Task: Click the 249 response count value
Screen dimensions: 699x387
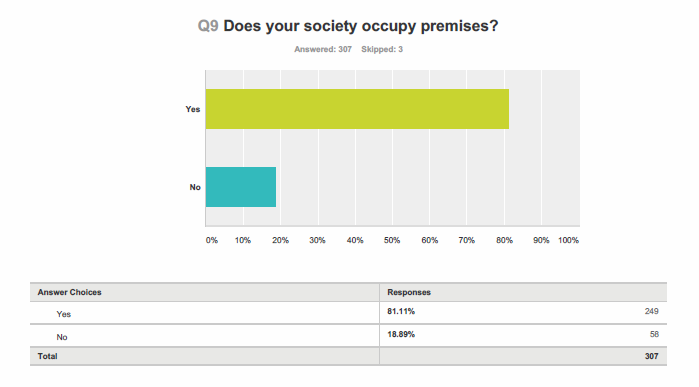Action: [x=651, y=311]
